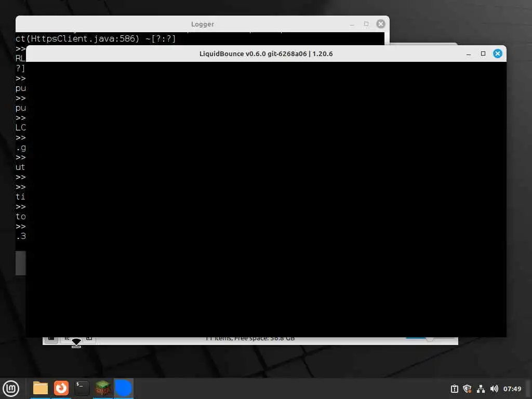Image resolution: width=532 pixels, height=399 pixels.
Task: Open the Terminal from the taskbar
Action: pyautogui.click(x=82, y=388)
